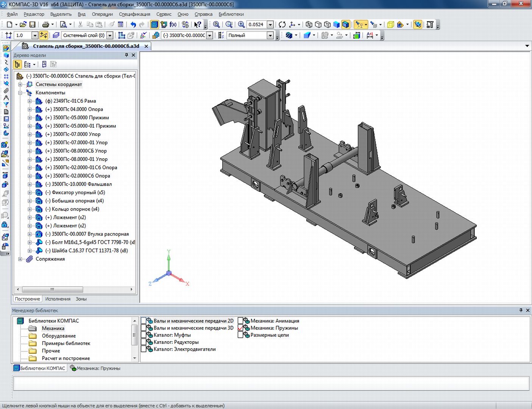Switch to the Исполнения tab
532x409 pixels.
click(58, 299)
